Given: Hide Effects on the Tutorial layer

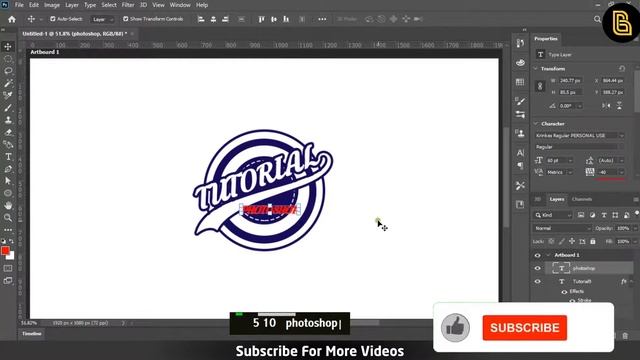Looking at the screenshot, I should pos(564,291).
